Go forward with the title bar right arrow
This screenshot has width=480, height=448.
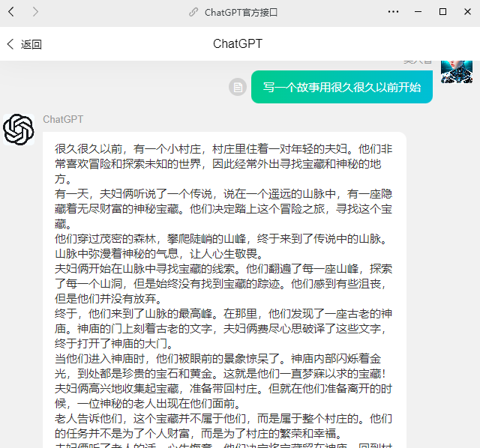point(35,12)
